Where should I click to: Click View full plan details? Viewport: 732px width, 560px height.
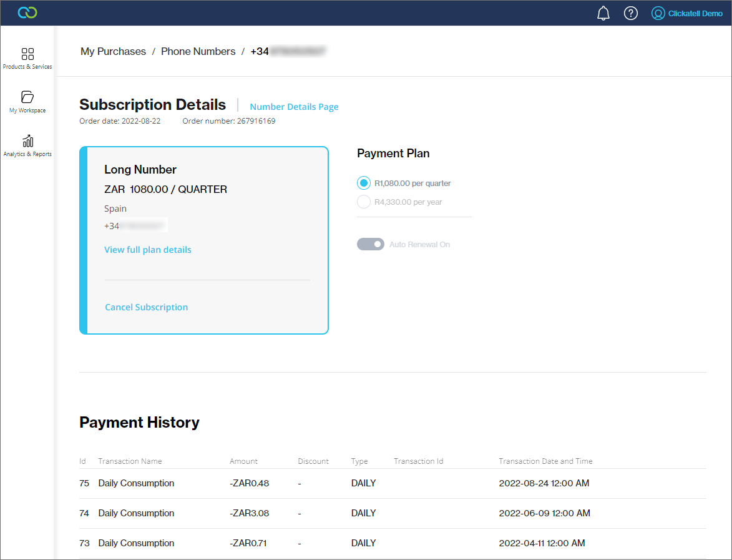pyautogui.click(x=147, y=250)
